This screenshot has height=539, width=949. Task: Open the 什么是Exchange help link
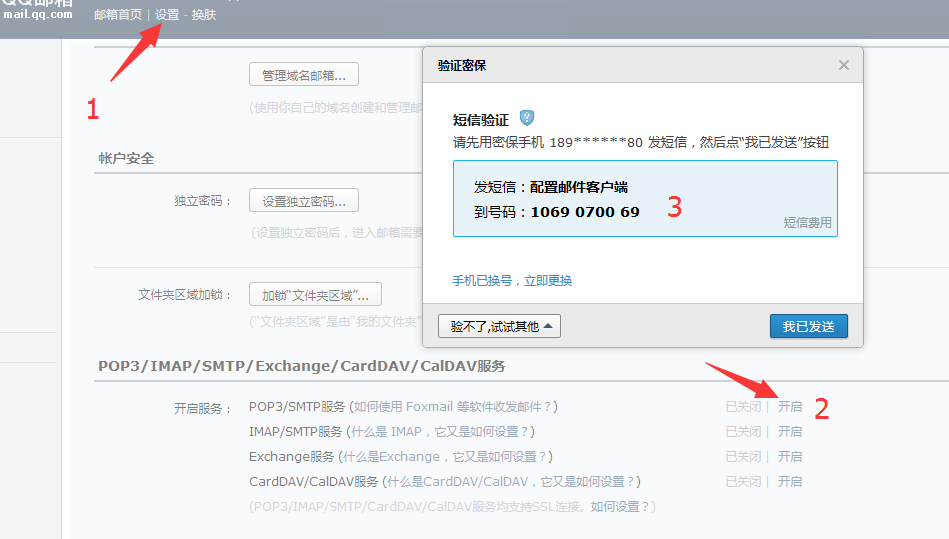click(444, 457)
